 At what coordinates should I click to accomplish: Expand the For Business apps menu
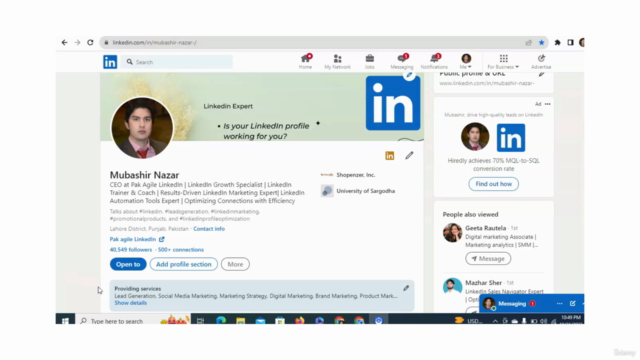pyautogui.click(x=503, y=62)
